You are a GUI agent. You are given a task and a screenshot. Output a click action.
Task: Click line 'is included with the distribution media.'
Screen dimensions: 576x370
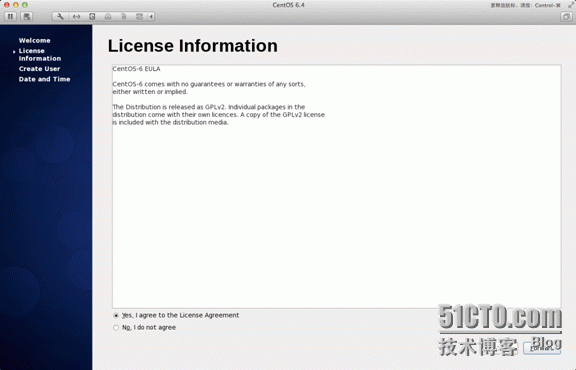point(170,122)
